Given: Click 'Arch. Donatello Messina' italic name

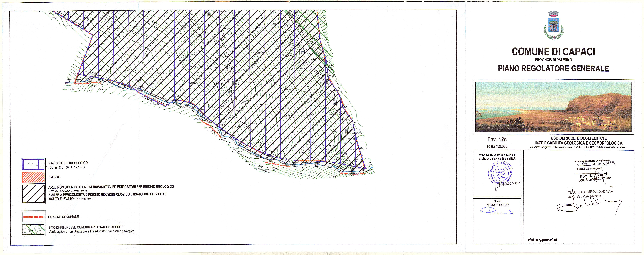Looking at the screenshot, I should (584, 196).
